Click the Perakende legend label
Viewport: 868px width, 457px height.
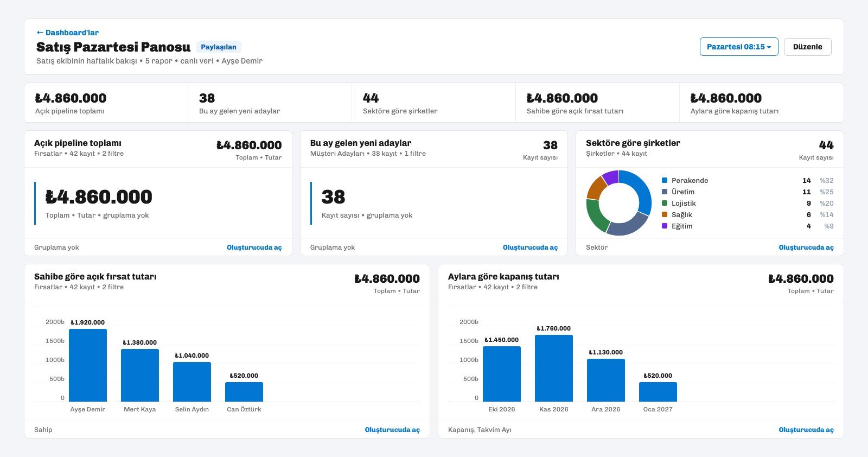tap(690, 181)
